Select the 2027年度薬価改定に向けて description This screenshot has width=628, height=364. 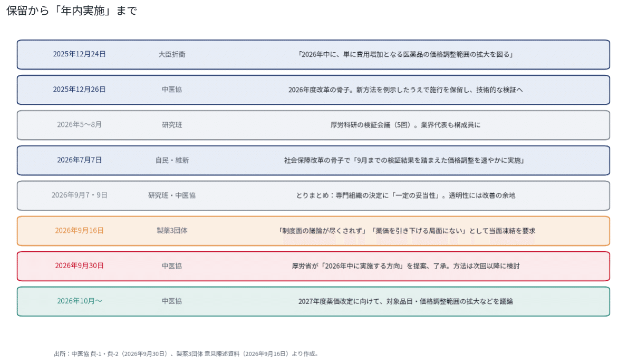(x=405, y=302)
